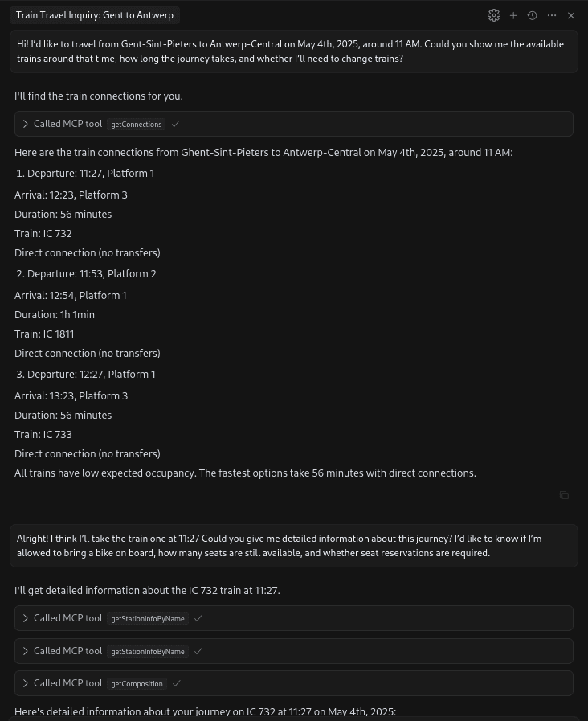This screenshot has width=588, height=721.
Task: Show chat history clock icon
Action: pyautogui.click(x=532, y=15)
